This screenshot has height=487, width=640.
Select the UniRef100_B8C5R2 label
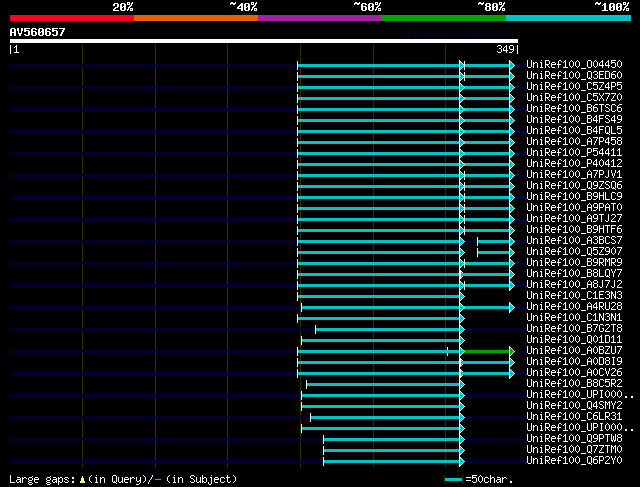[574, 384]
